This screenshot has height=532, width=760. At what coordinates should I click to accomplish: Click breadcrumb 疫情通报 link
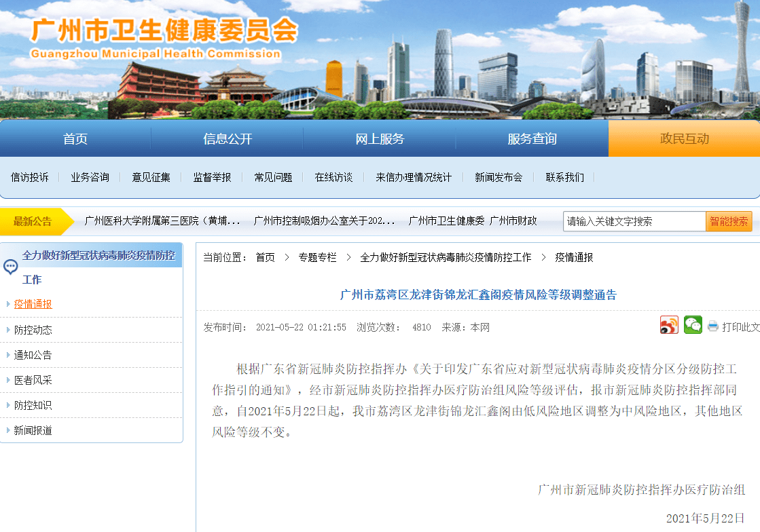click(574, 258)
